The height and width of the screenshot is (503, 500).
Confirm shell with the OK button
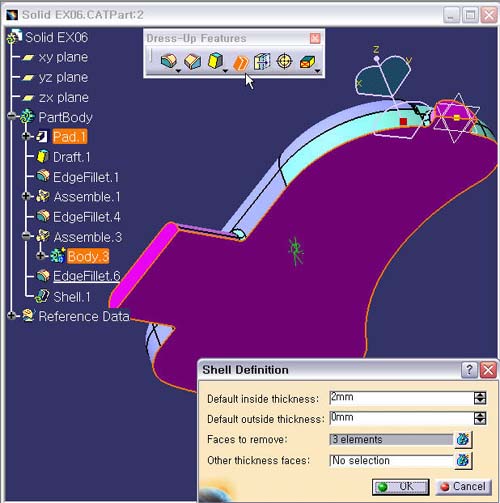[x=400, y=487]
